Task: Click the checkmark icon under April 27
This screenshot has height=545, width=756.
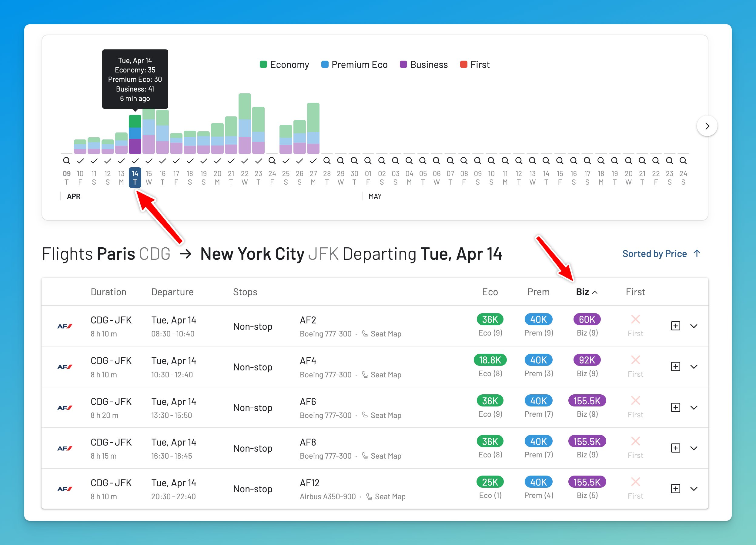Action: coord(313,160)
